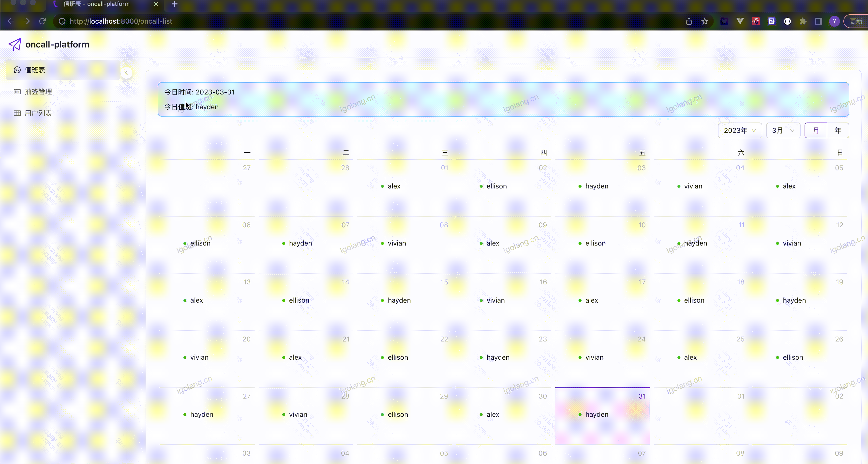
Task: Click the browser profile avatar icon
Action: (834, 21)
